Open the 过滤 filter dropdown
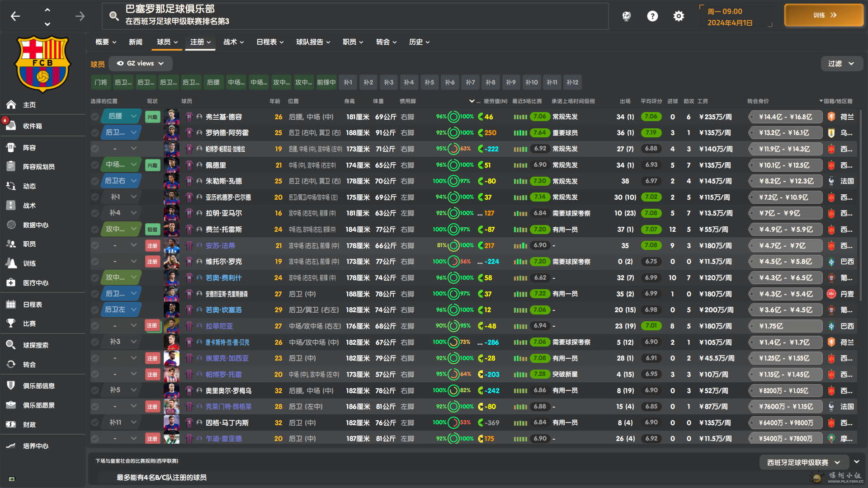 (x=841, y=64)
